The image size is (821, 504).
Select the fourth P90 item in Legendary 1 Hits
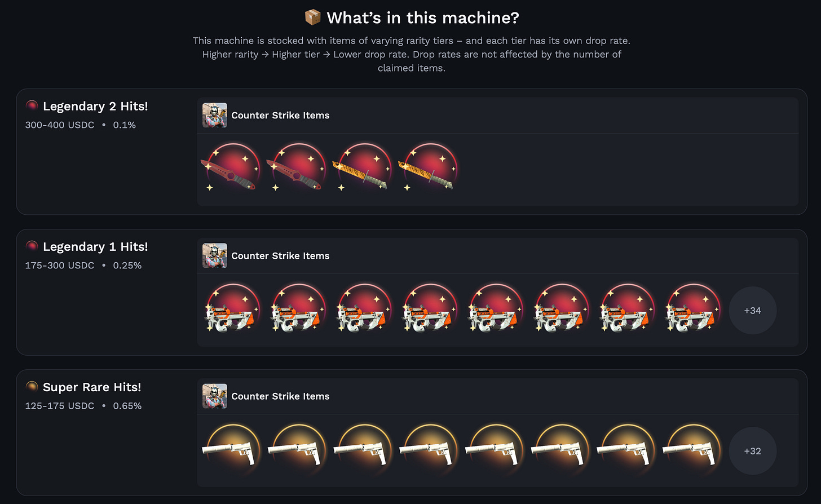(x=429, y=309)
